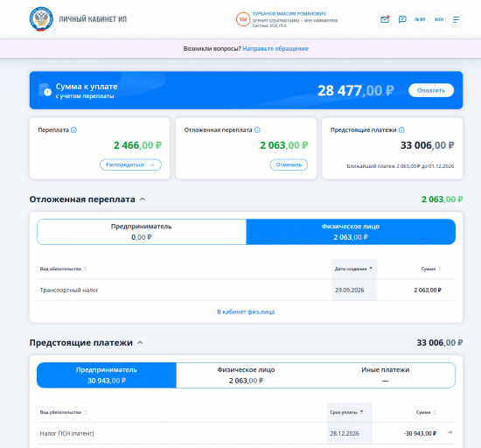Select Предприниматель 30 943,00 ₽ tab
Screen dimensions: 481x448
pos(107,375)
